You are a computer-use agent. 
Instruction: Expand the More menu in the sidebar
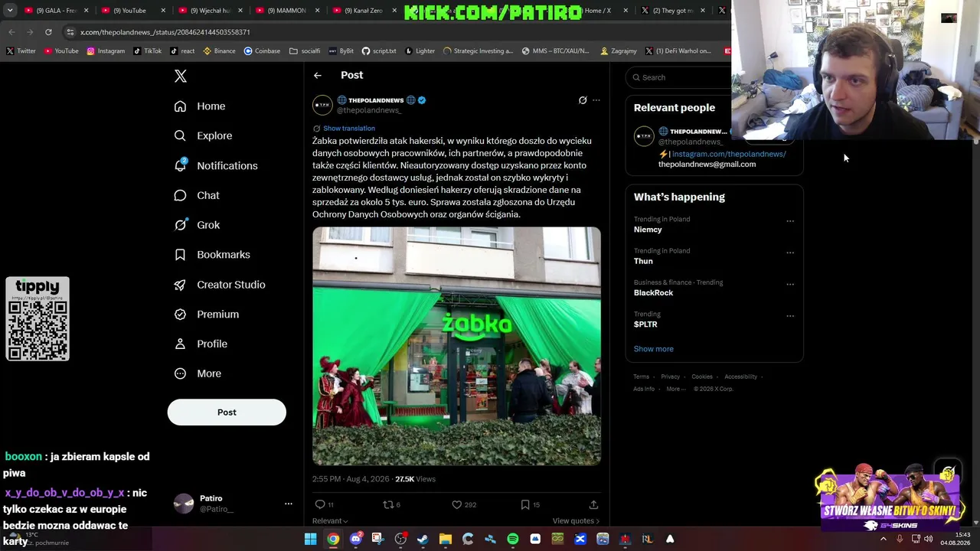click(x=198, y=373)
